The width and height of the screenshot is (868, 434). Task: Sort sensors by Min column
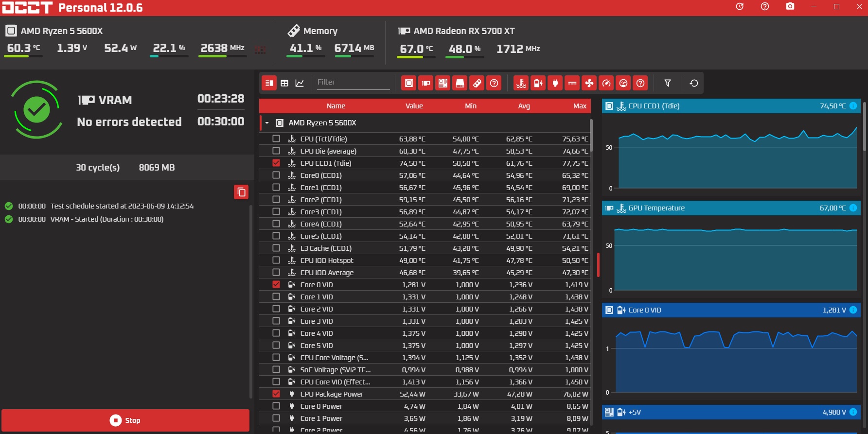click(471, 106)
